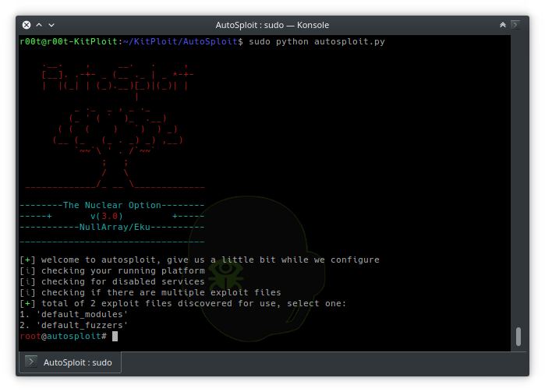Click the 'default_modules' option line
The image size is (545, 392).
click(x=74, y=314)
